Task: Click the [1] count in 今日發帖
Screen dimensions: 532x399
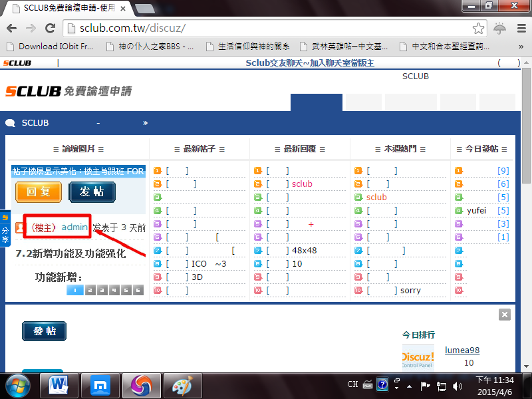Action: (503, 237)
